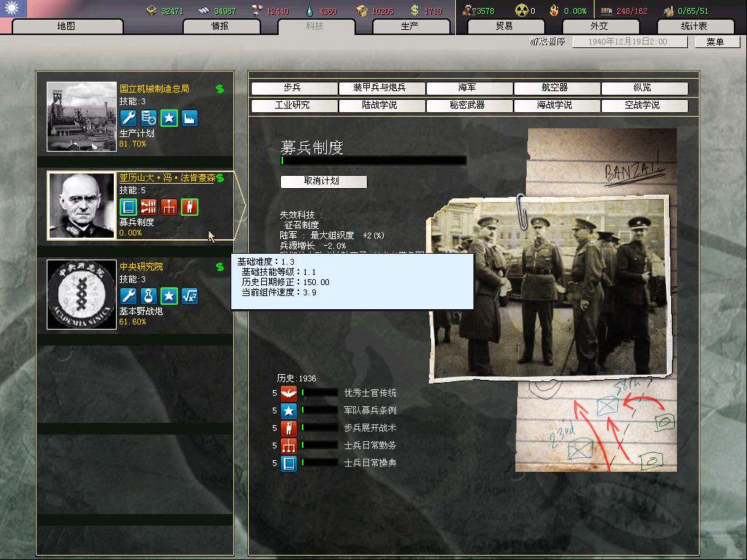Select the 海战学说 naval doctrine category
This screenshot has width=747, height=560.
tap(557, 106)
